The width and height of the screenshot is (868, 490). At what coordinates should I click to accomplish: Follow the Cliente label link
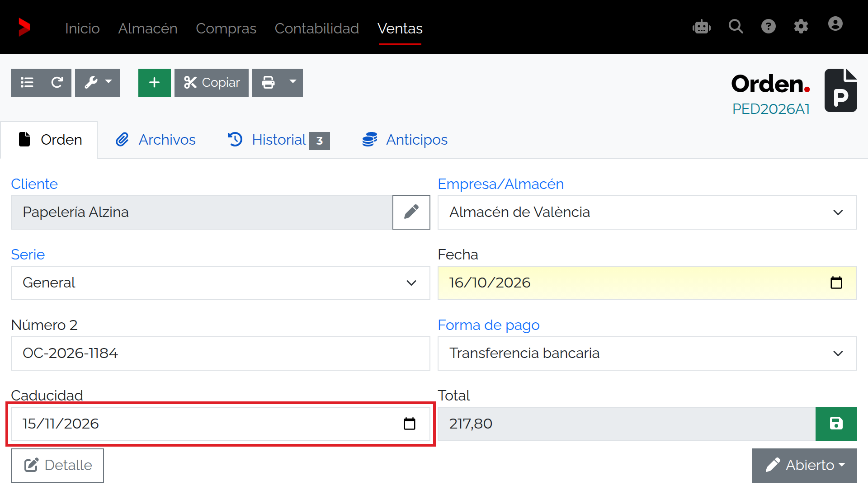(x=34, y=184)
